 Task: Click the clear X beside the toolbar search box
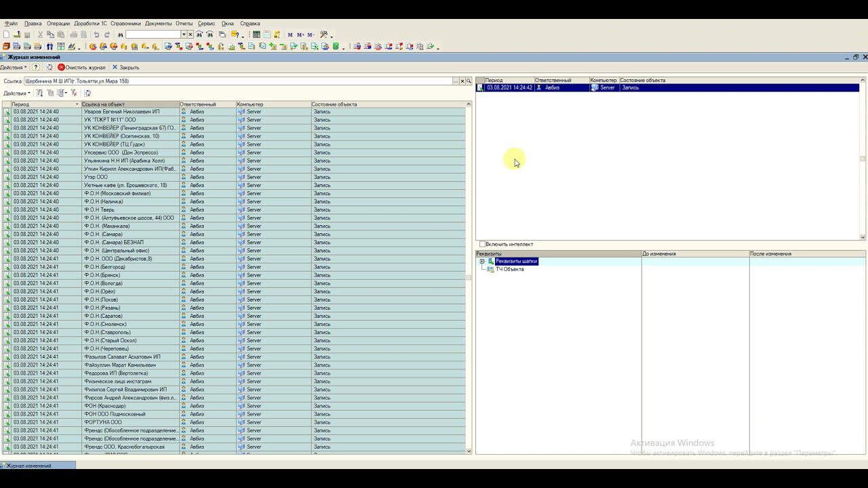(190, 35)
